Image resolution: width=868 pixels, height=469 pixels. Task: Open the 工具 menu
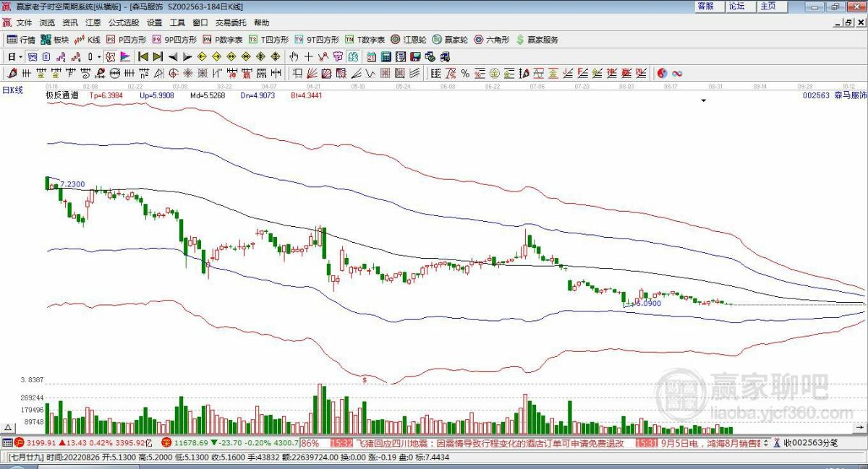pyautogui.click(x=178, y=23)
